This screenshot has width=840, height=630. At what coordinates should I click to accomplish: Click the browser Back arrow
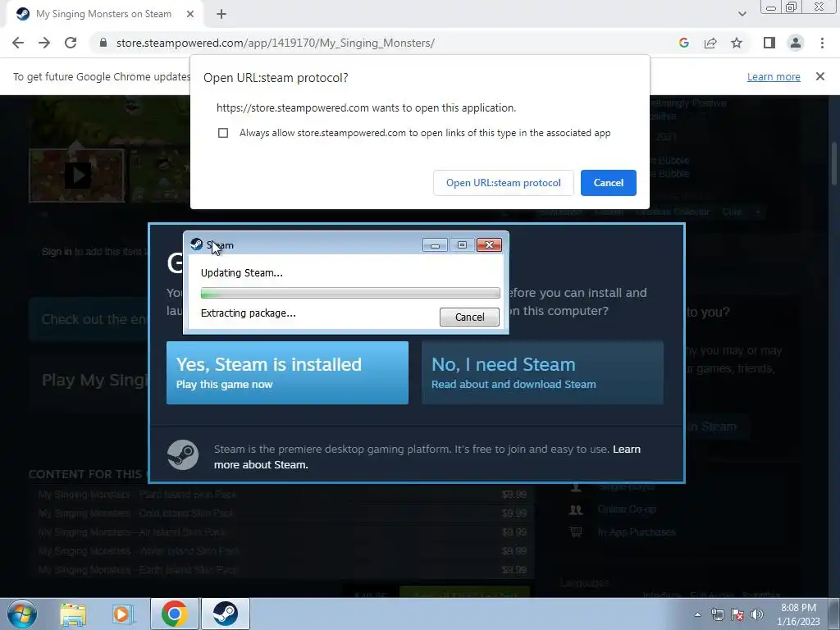pos(18,43)
